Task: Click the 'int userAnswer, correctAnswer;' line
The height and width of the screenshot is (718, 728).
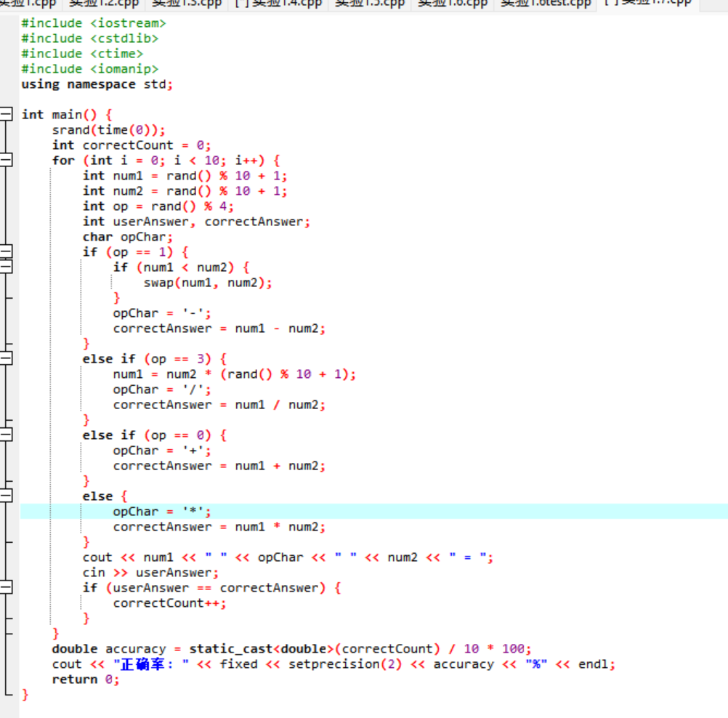Action: (196, 222)
